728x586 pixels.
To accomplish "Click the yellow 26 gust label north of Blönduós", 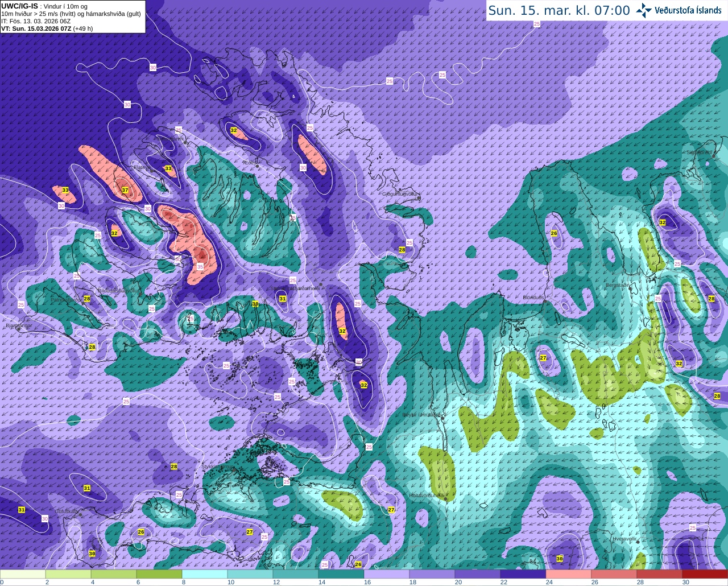I will tap(554, 233).
